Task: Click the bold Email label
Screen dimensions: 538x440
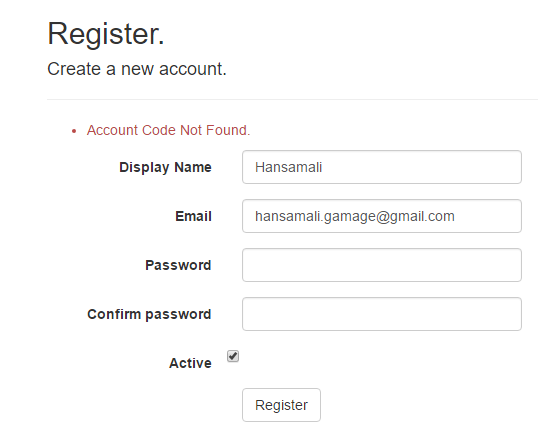Action: [x=194, y=216]
